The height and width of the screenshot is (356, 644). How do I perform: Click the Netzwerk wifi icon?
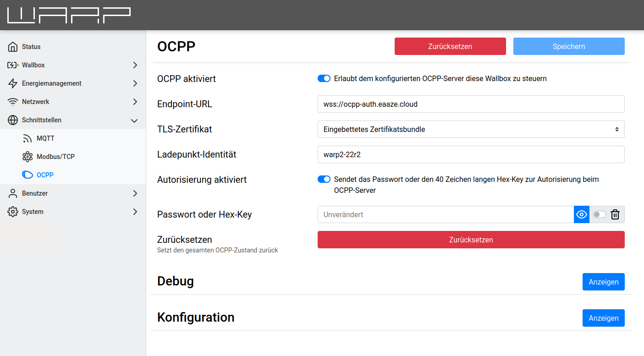tap(13, 102)
